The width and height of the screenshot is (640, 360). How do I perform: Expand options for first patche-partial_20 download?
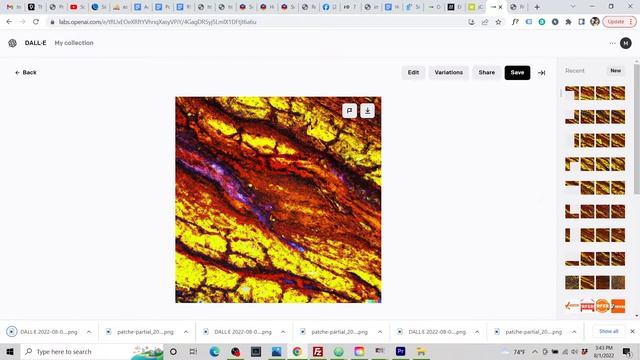click(186, 332)
